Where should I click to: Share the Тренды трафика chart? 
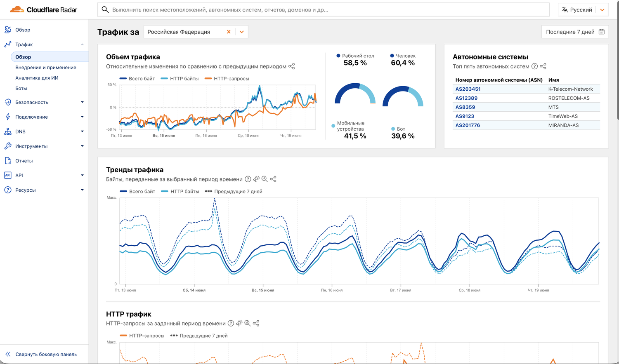click(273, 179)
